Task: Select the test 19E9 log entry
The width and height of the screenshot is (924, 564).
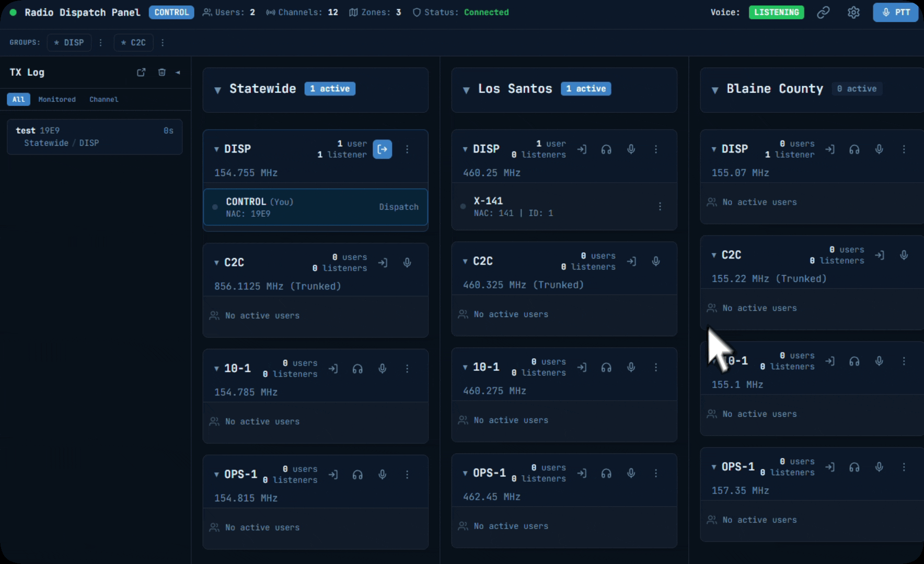Action: pyautogui.click(x=95, y=136)
